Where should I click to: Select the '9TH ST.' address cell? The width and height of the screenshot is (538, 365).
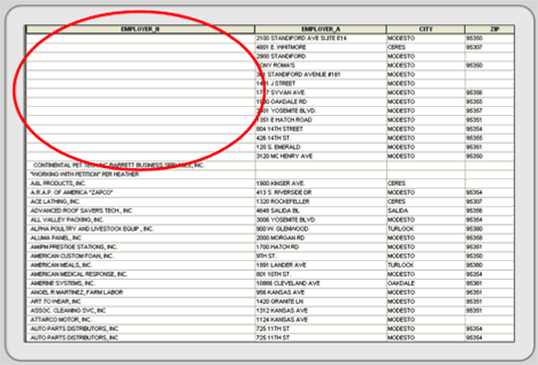320,257
